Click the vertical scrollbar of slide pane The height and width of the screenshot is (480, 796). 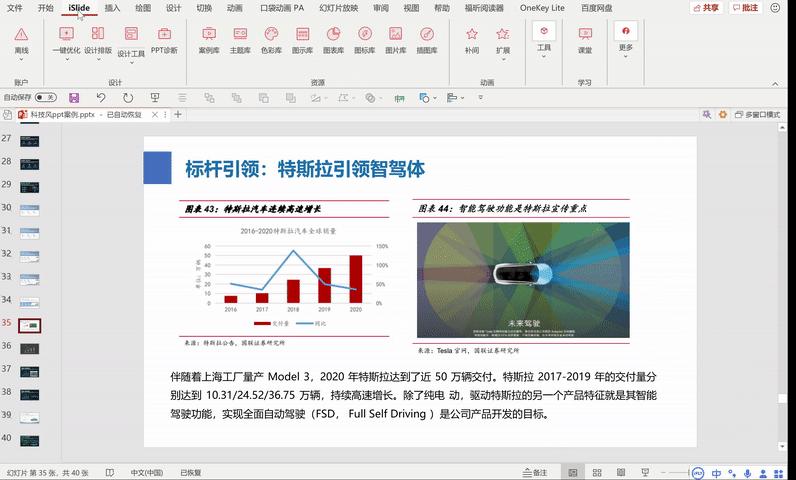click(x=782, y=287)
